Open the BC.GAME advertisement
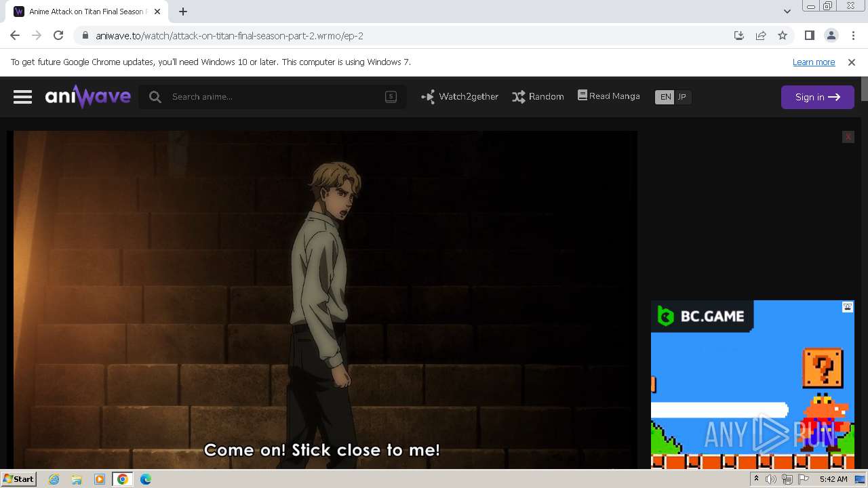Image resolution: width=868 pixels, height=488 pixels. click(x=753, y=385)
